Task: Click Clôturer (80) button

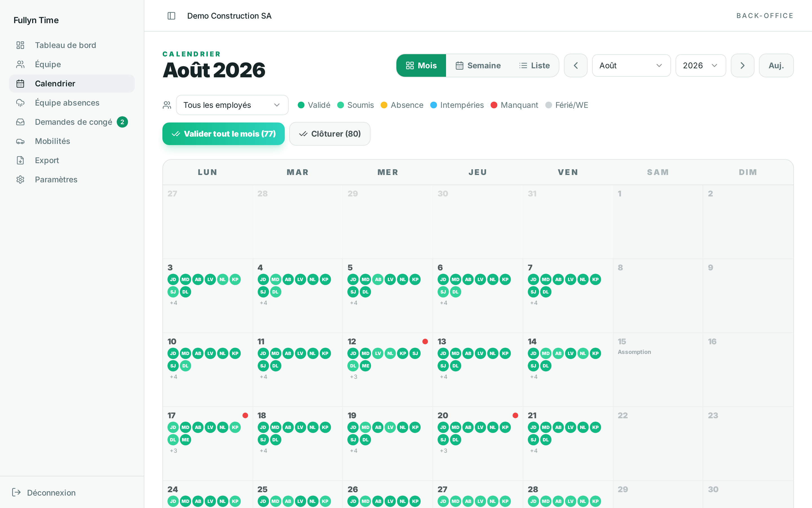Action: 330,134
